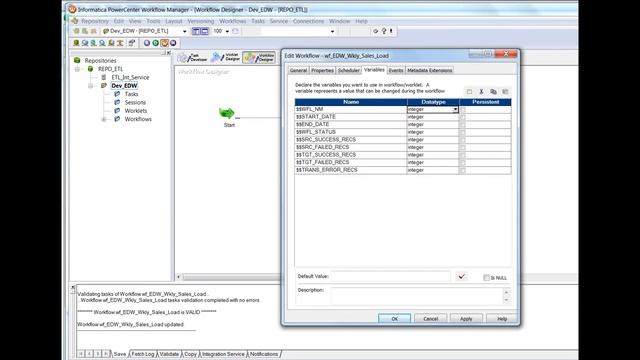The height and width of the screenshot is (360, 640).
Task: Click the Paste variable icon
Action: point(505,91)
